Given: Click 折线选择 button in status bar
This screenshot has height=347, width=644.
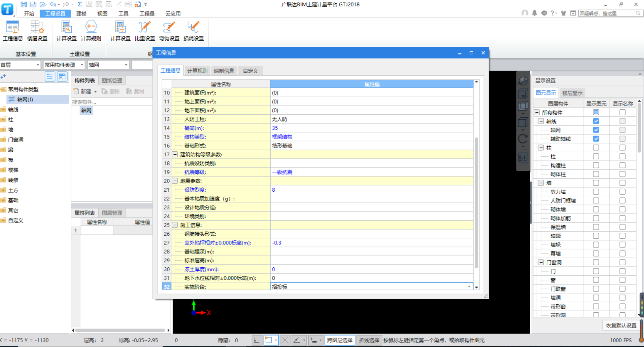Looking at the screenshot, I should pyautogui.click(x=369, y=340).
